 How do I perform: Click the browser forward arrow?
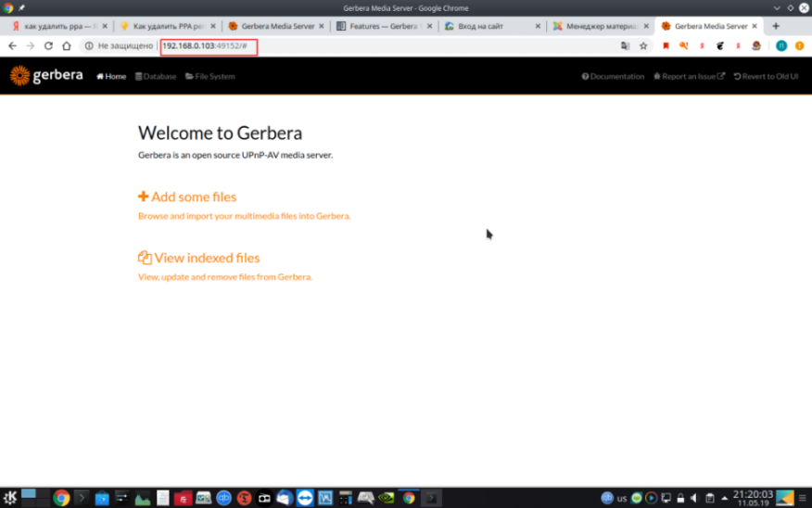30,45
